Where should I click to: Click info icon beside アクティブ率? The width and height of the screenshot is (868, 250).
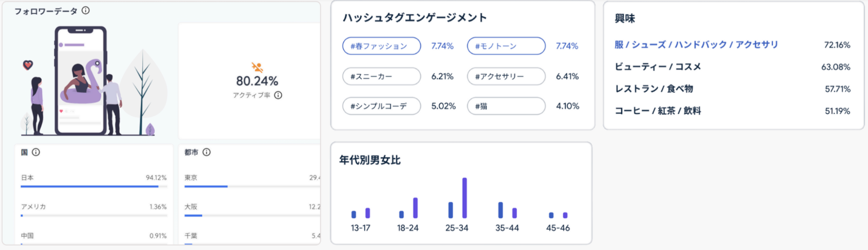point(278,95)
